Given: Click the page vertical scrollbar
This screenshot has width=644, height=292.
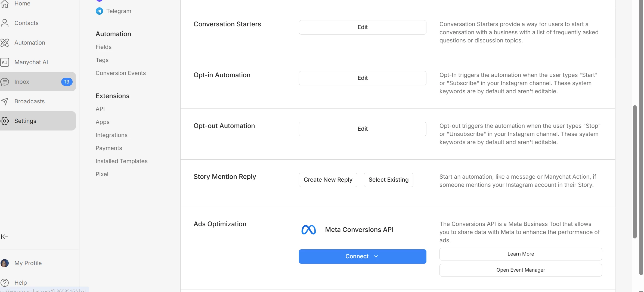Looking at the screenshot, I should click(635, 171).
